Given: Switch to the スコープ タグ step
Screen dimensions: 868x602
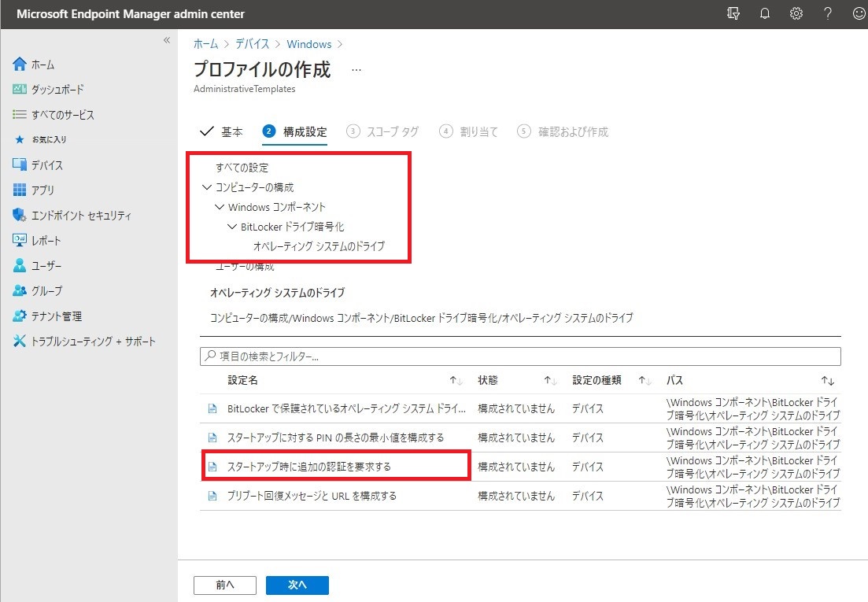Looking at the screenshot, I should click(x=382, y=131).
